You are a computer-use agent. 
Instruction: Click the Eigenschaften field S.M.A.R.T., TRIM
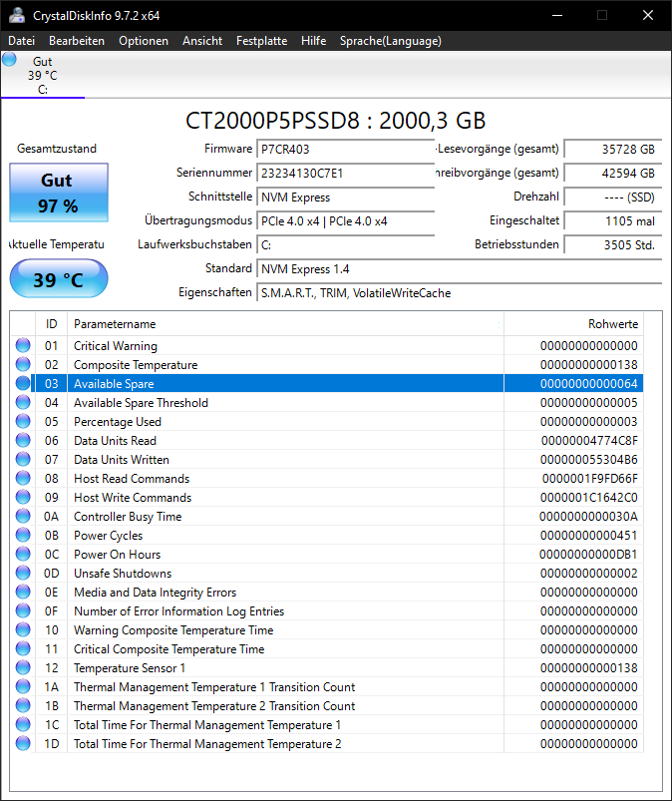459,293
